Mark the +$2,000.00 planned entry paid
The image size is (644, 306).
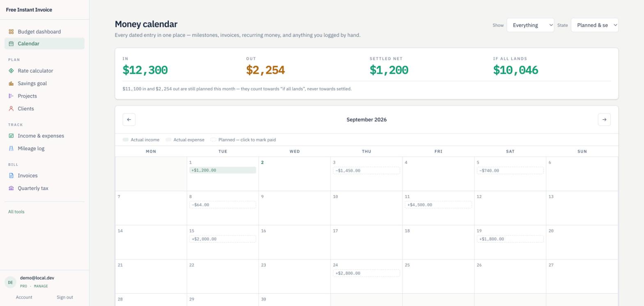pyautogui.click(x=223, y=239)
